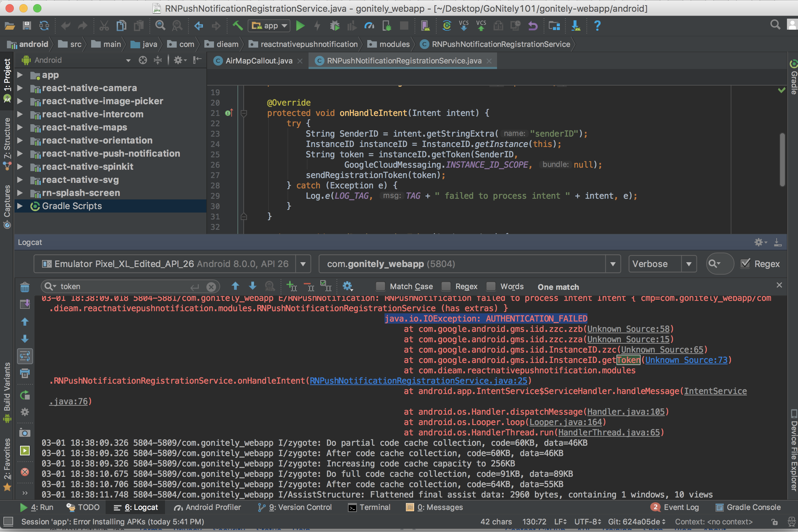Enable the Match Case checkbox
This screenshot has width=798, height=532.
tap(380, 286)
